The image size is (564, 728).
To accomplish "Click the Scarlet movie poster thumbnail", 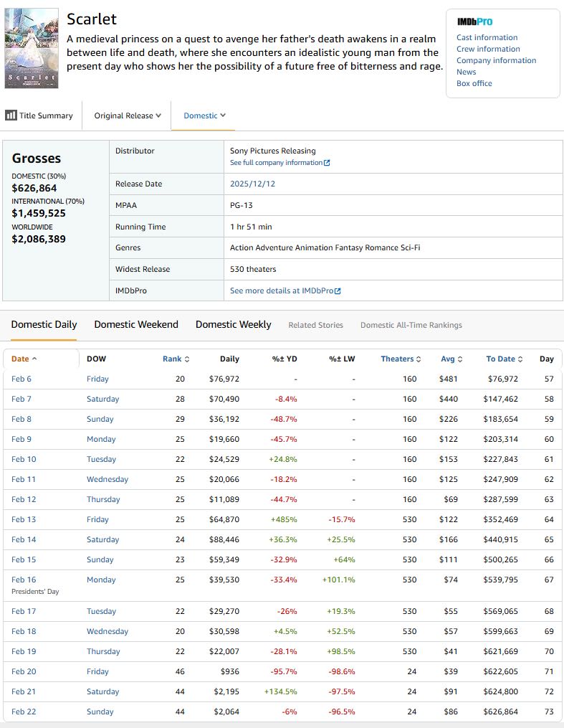I will tap(31, 48).
